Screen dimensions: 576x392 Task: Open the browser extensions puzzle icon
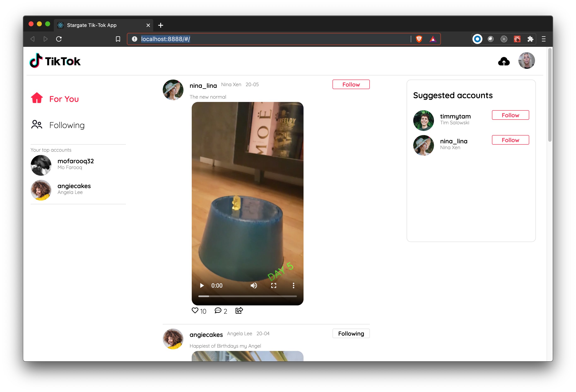530,39
